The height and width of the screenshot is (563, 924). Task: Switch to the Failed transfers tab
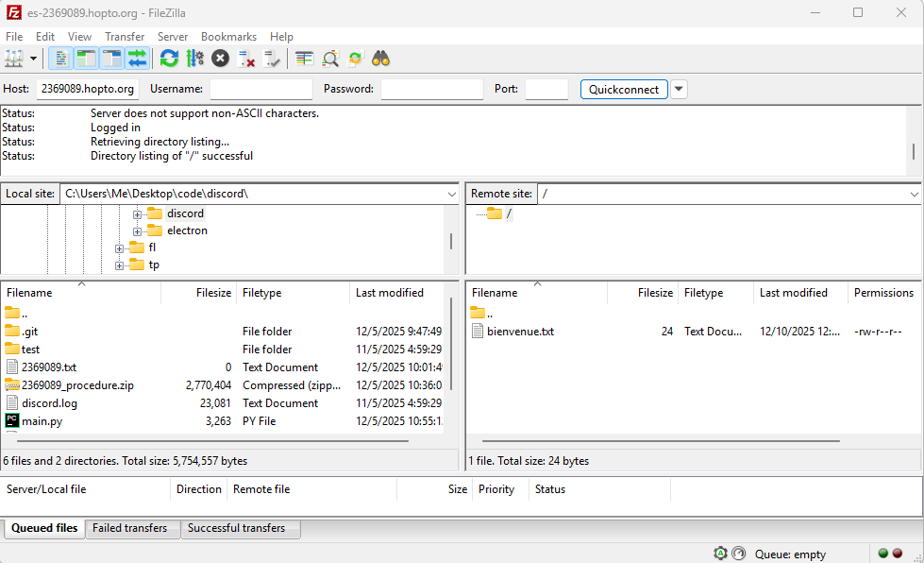tap(129, 529)
